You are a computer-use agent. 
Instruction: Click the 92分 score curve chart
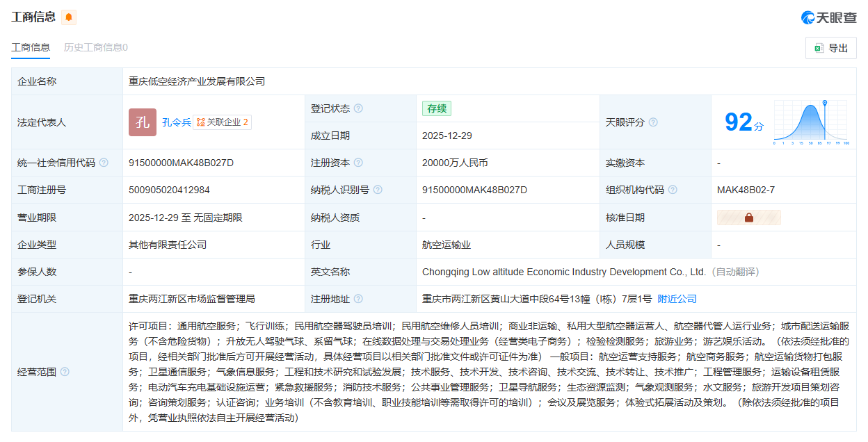810,122
